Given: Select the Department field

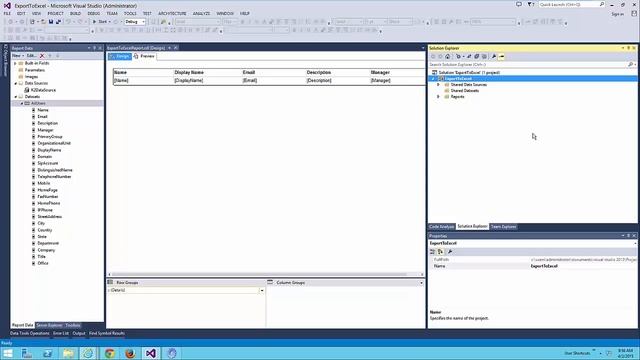Looking at the screenshot, I should [x=48, y=243].
